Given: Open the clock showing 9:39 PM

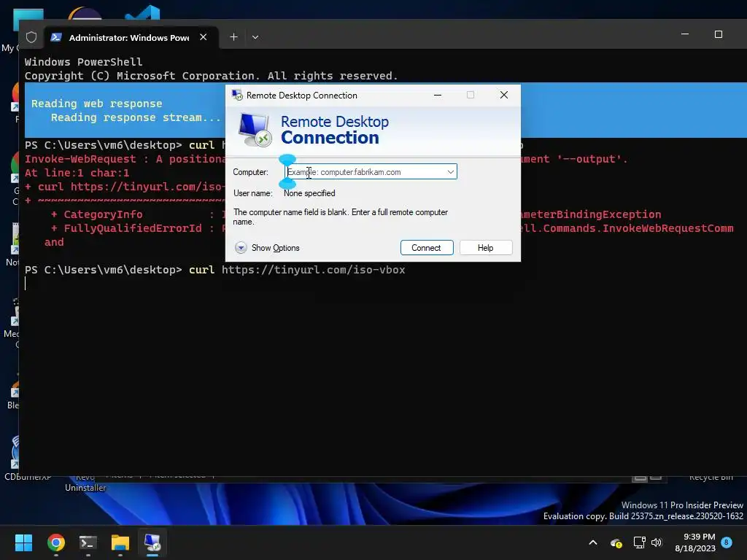Looking at the screenshot, I should [695, 542].
